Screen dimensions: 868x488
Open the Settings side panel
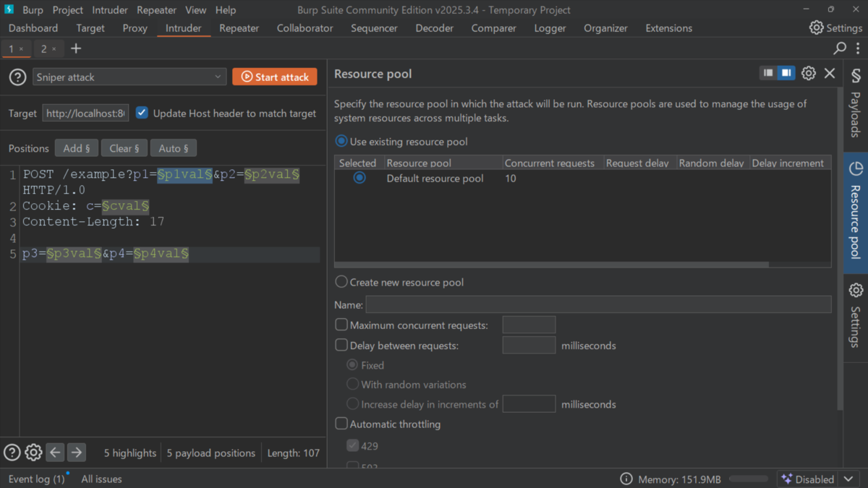pos(856,315)
